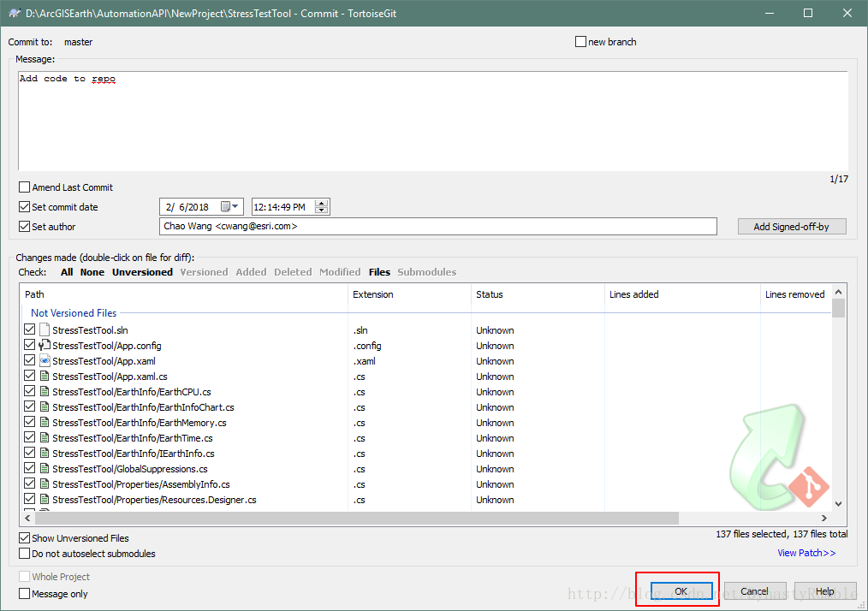Click the EarthInfoChart.cs file icon

pyautogui.click(x=45, y=407)
